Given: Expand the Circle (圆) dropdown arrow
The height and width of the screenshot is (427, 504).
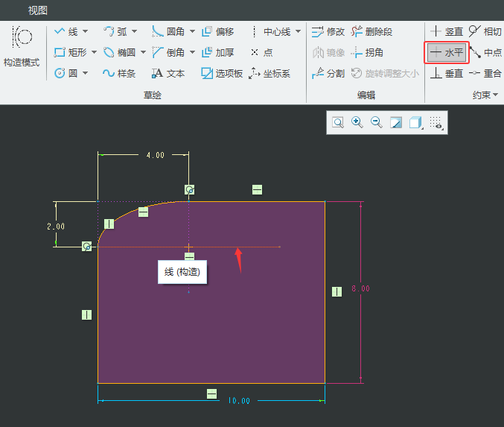Looking at the screenshot, I should [85, 73].
